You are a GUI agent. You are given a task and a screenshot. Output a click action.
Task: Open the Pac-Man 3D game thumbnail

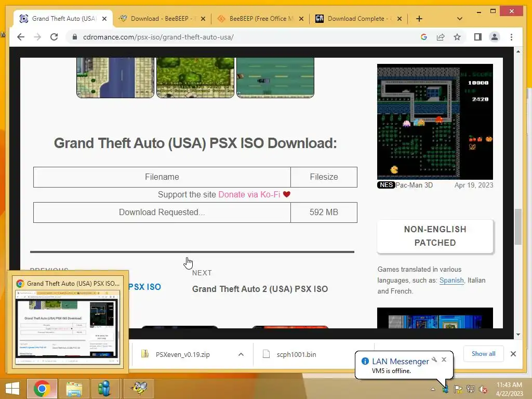pyautogui.click(x=435, y=122)
